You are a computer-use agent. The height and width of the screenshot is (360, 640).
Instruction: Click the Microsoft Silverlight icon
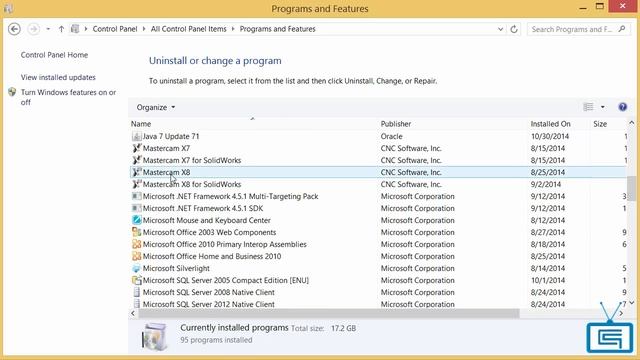(137, 268)
